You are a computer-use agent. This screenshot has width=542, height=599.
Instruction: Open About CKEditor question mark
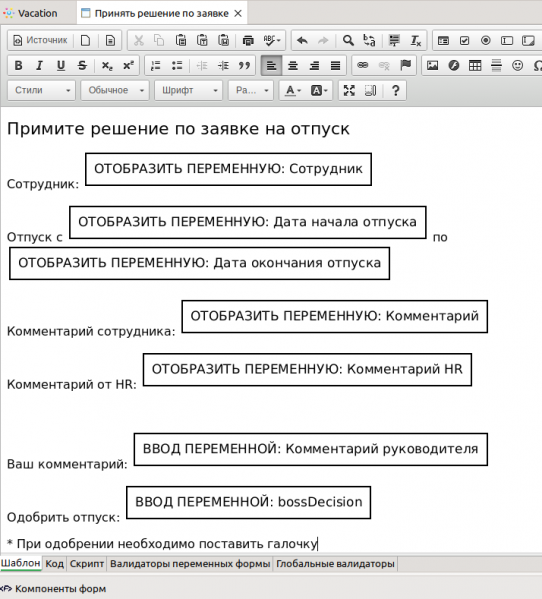396,91
